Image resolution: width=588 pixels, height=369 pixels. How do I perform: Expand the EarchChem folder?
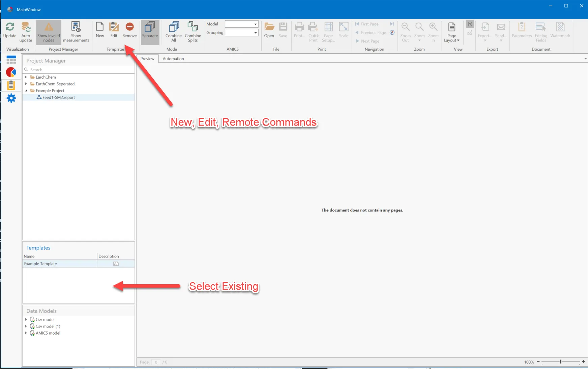pyautogui.click(x=26, y=77)
